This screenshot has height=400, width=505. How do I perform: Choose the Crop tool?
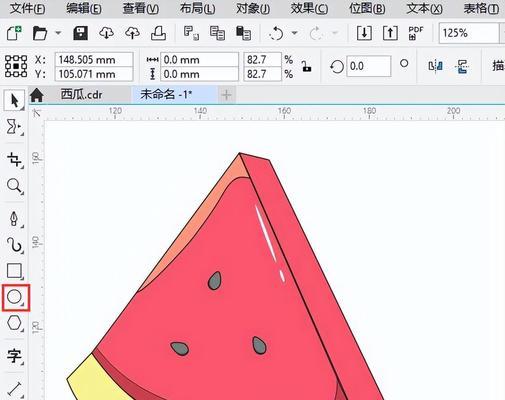pos(14,160)
